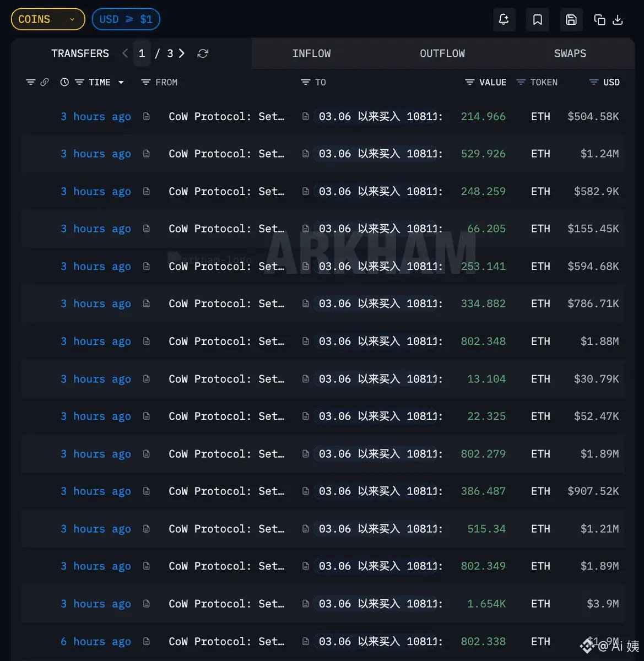Click the contract icon before CoW Protocol in 802.279 row

click(147, 454)
